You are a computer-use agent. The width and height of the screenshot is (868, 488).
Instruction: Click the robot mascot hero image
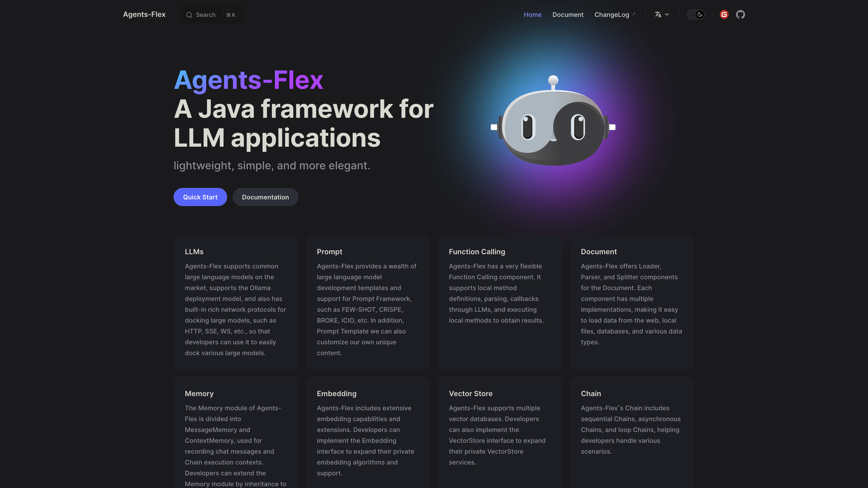(x=553, y=121)
